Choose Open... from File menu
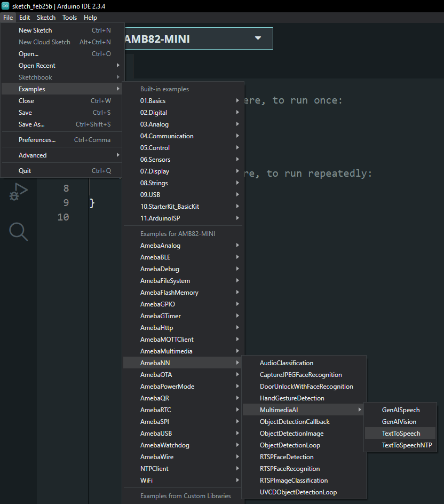This screenshot has width=444, height=504. click(62, 54)
